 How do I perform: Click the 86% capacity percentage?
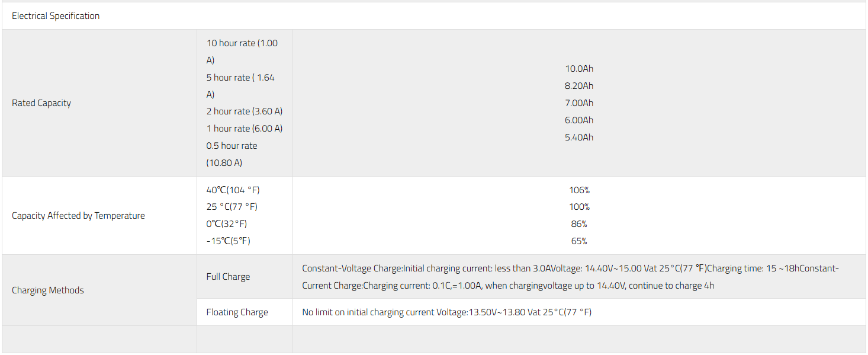579,224
